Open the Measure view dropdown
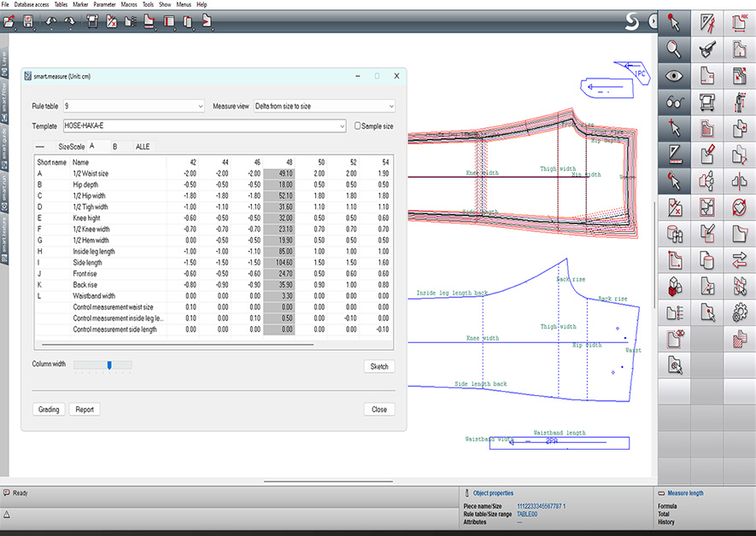756x536 pixels. (x=390, y=106)
